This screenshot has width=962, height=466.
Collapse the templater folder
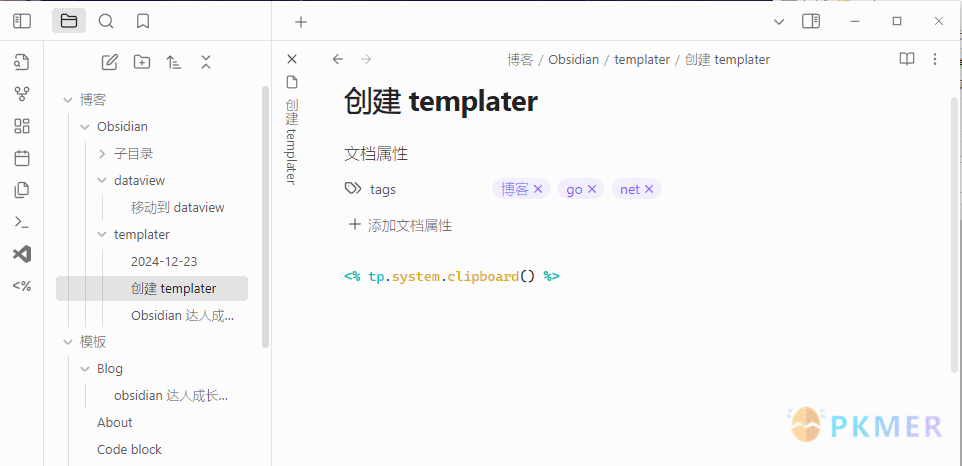102,235
